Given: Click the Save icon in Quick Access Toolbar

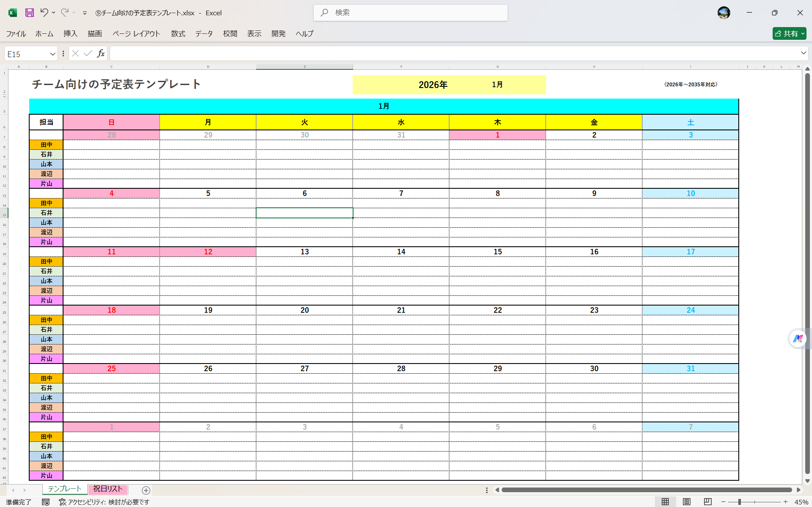Looking at the screenshot, I should (29, 13).
